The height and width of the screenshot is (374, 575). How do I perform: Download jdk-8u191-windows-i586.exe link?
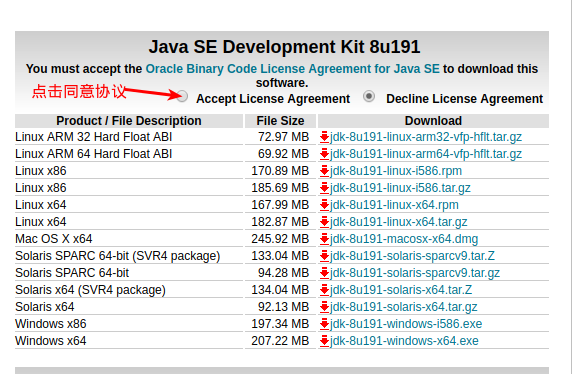tap(406, 324)
